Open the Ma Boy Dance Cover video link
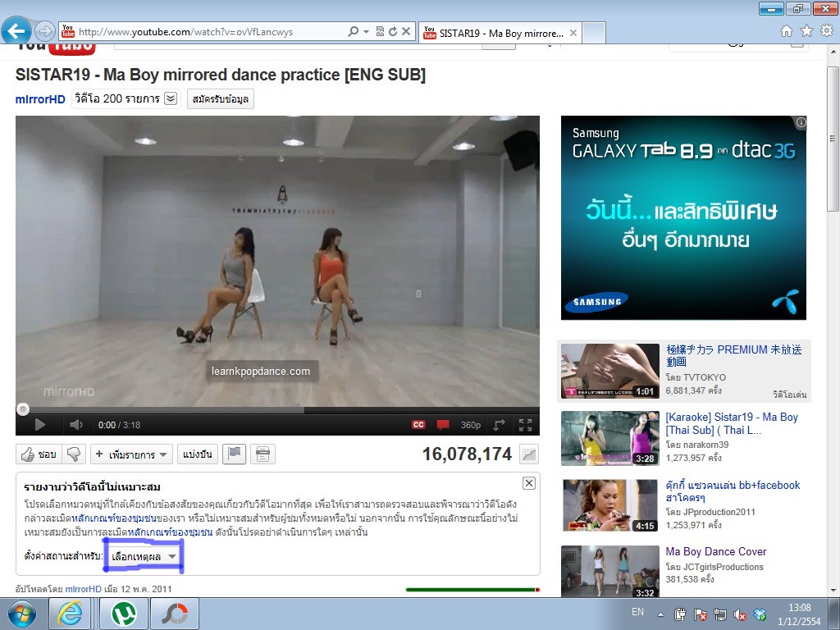The image size is (840, 630). (715, 552)
